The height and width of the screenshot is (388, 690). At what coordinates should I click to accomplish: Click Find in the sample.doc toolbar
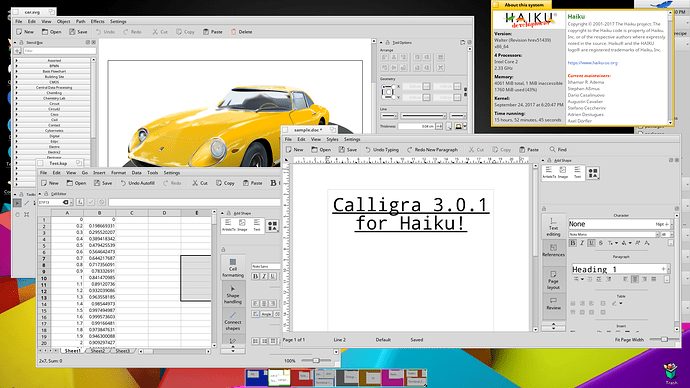pyautogui.click(x=558, y=150)
